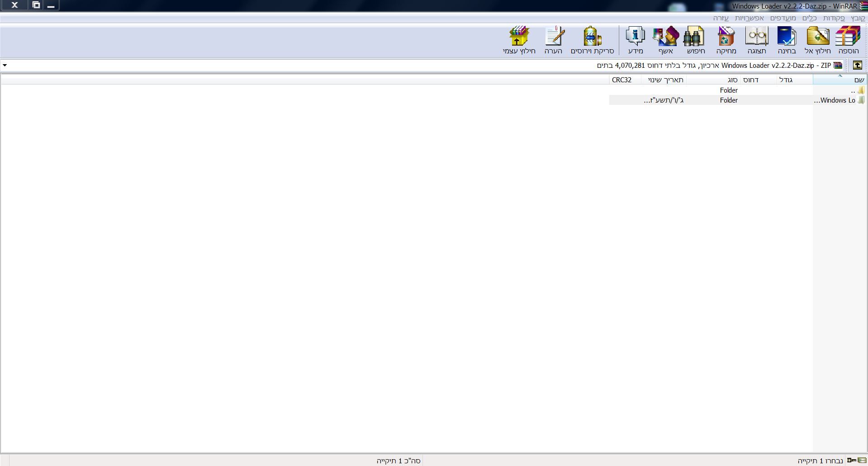Viewport: 868px width, 466px height.
Task: Launch the Wizard (אשף) tool
Action: 666,40
